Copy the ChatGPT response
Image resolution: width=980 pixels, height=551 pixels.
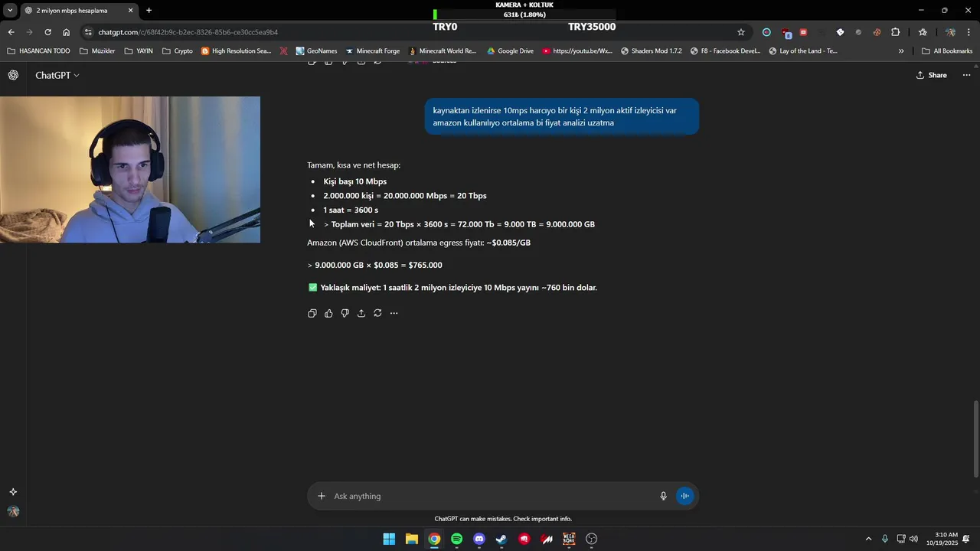312,313
